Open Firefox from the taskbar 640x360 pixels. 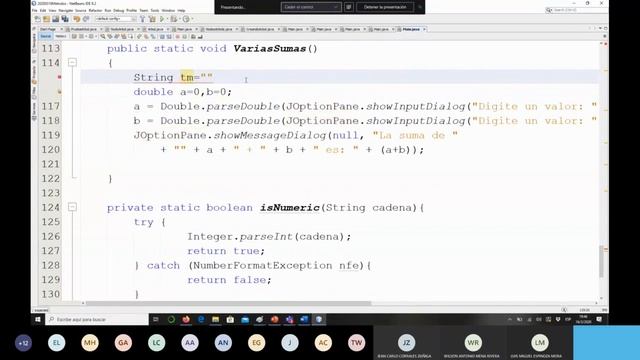pos(186,320)
